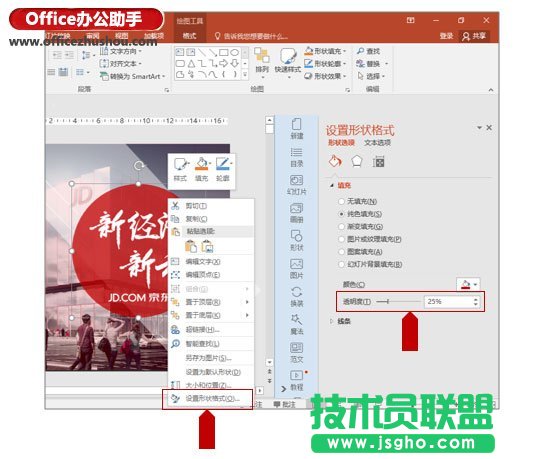Choose the paste-as-picture option icon in context menu

[x=207, y=246]
